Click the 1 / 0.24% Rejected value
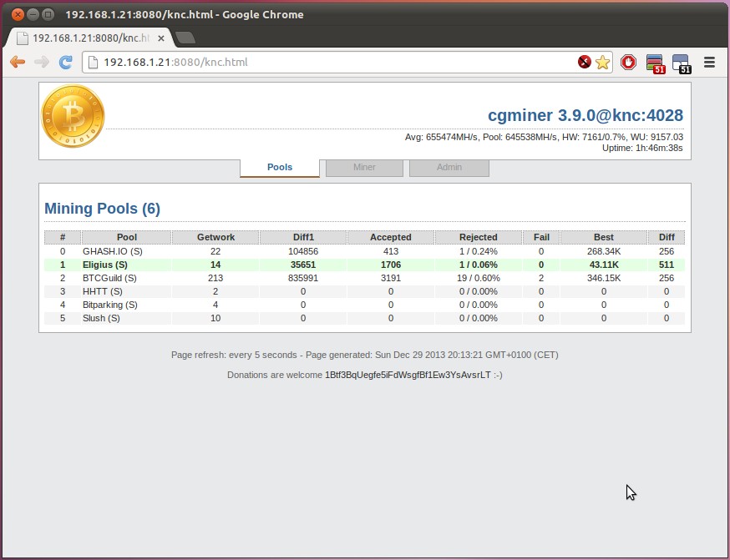 pyautogui.click(x=478, y=252)
